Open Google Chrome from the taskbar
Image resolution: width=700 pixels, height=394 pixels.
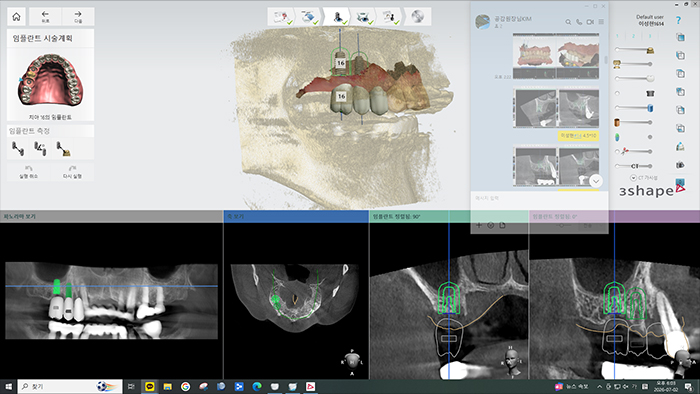(185, 386)
